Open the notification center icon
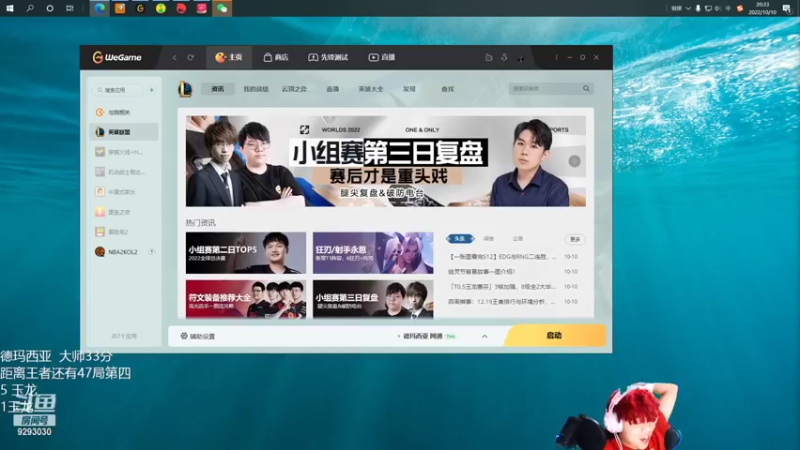 pos(787,8)
